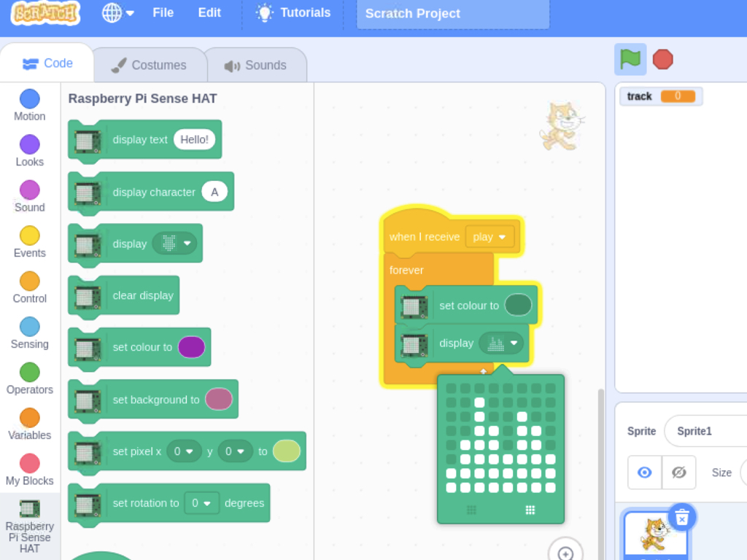Screen dimensions: 747x560
Task: Open the 'set pixel' y value dropdown
Action: [235, 451]
